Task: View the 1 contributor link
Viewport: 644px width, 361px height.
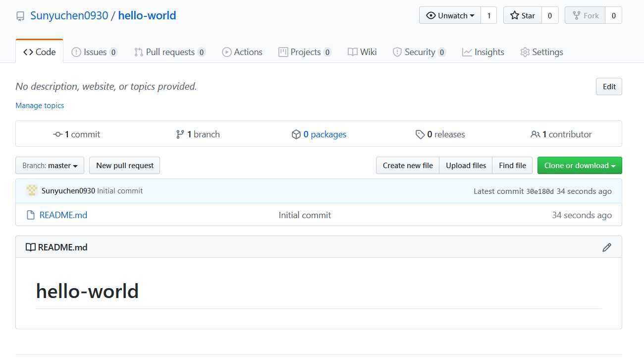Action: tap(561, 134)
